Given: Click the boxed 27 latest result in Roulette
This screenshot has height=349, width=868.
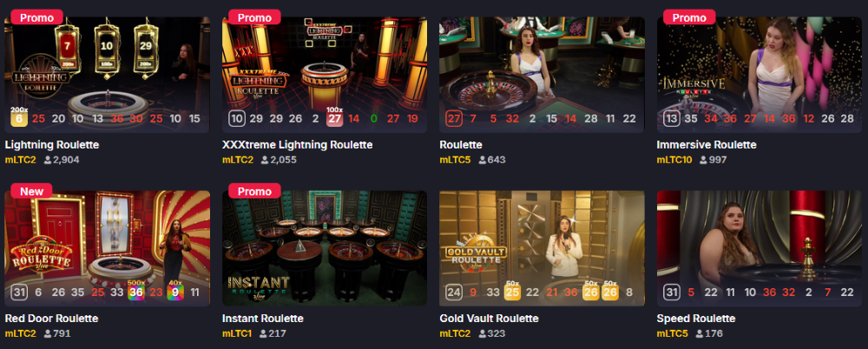Looking at the screenshot, I should (453, 119).
